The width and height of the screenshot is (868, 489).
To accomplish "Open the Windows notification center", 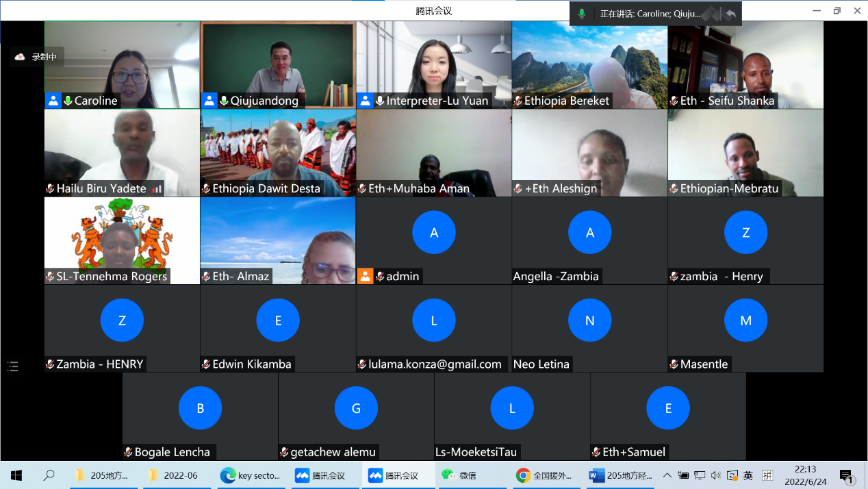I will 846,476.
